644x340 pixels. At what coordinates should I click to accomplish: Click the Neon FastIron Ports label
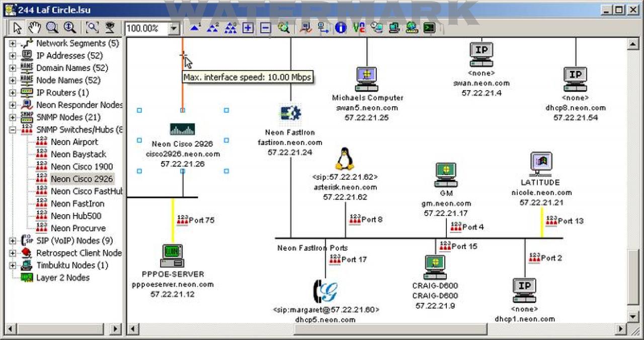click(x=312, y=248)
